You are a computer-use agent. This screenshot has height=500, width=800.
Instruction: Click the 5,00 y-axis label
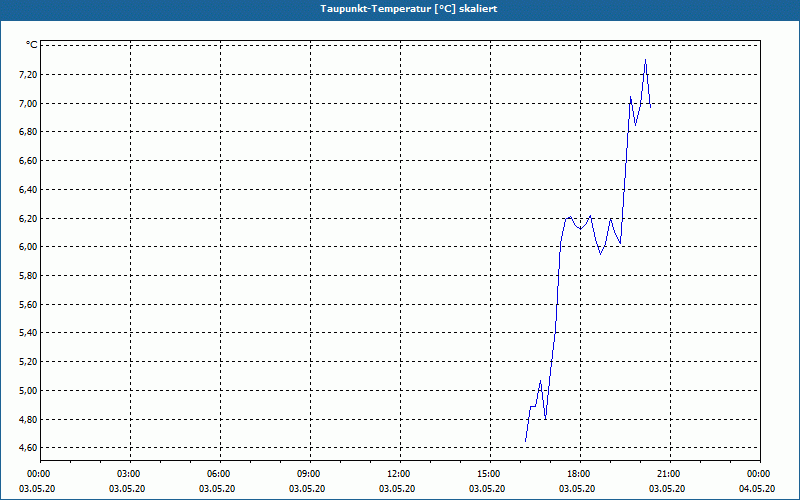[29, 391]
